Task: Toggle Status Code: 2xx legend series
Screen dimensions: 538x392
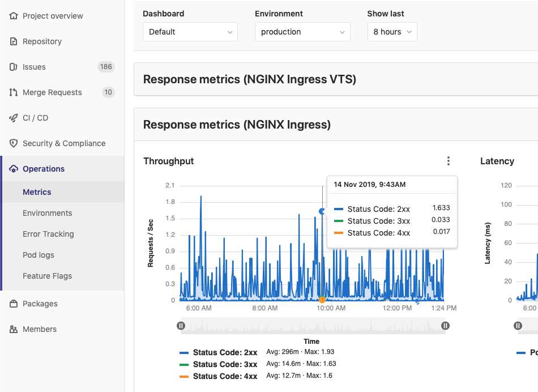Action: coord(225,352)
